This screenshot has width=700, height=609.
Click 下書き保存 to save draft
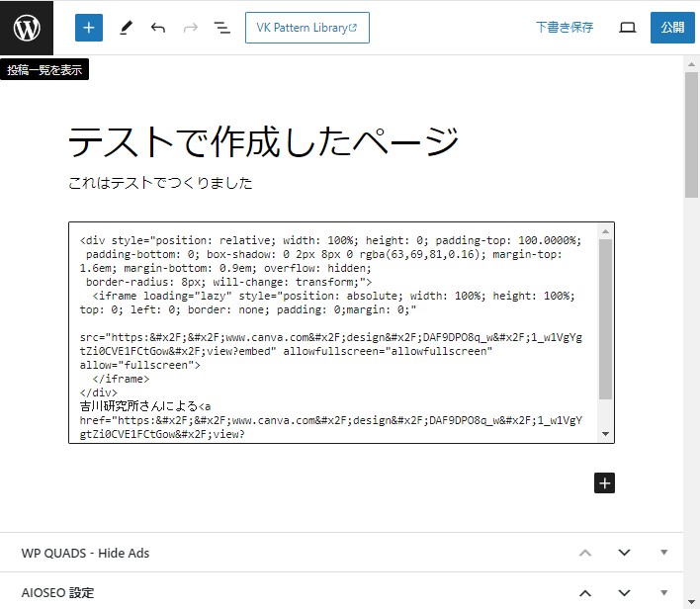pos(565,28)
